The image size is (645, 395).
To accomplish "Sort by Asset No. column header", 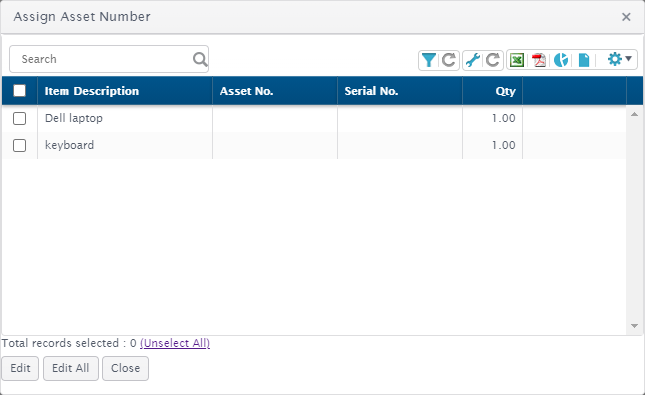I will tap(275, 91).
